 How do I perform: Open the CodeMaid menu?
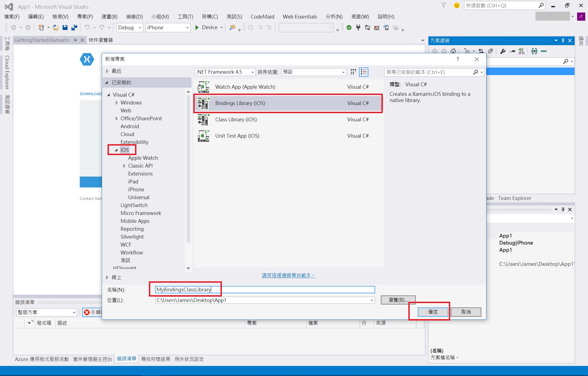click(262, 17)
